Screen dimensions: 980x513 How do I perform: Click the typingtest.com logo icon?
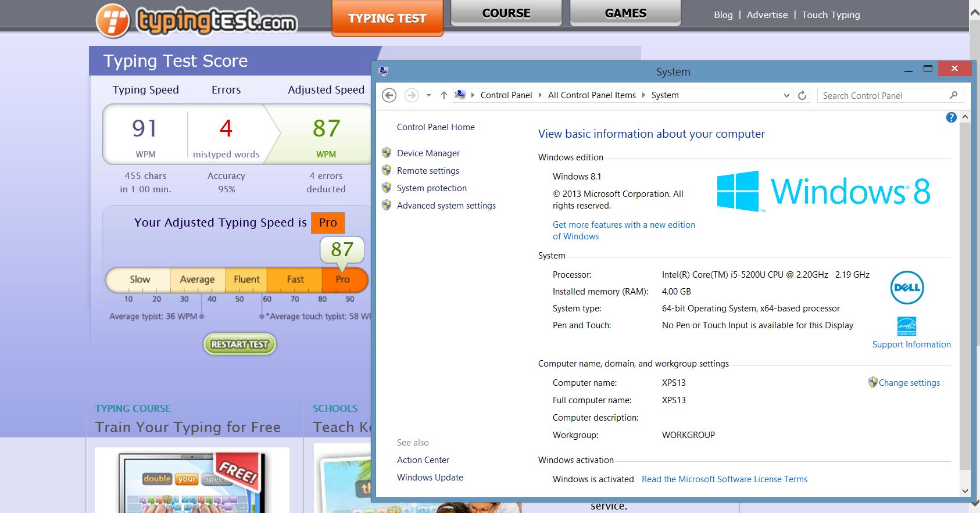[113, 21]
